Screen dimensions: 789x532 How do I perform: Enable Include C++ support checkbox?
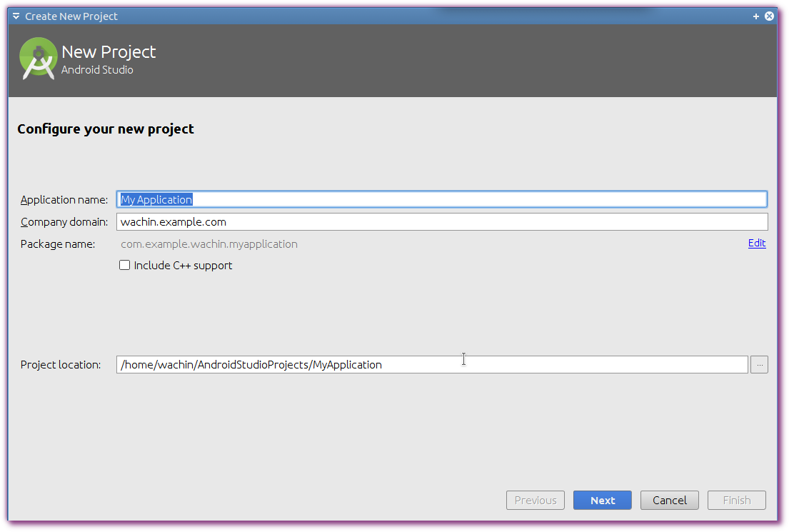(124, 265)
